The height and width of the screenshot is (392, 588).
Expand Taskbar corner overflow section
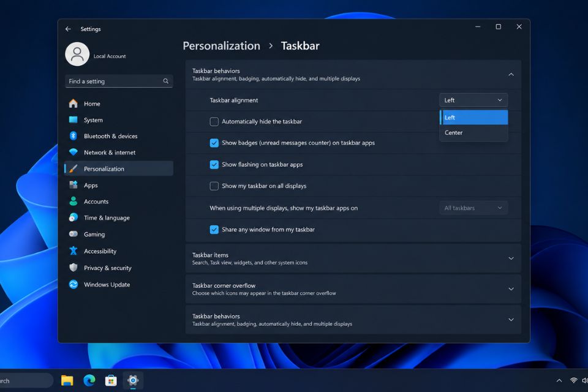pyautogui.click(x=511, y=289)
